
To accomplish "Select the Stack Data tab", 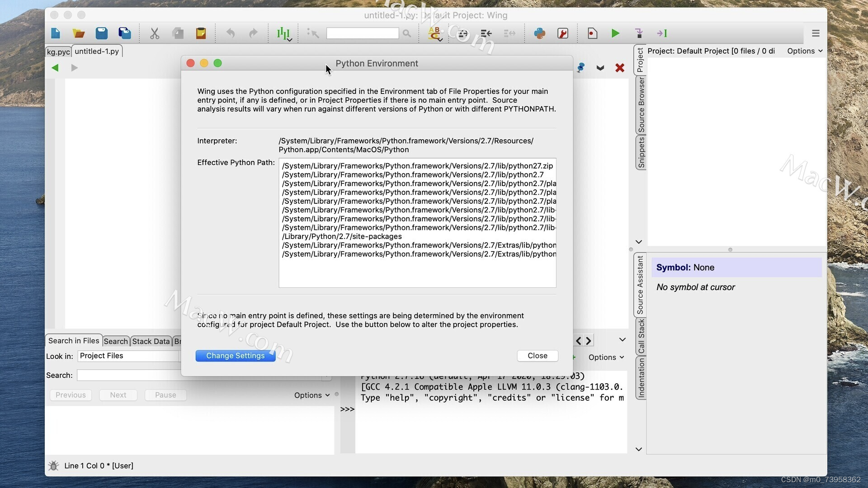I will [x=151, y=341].
